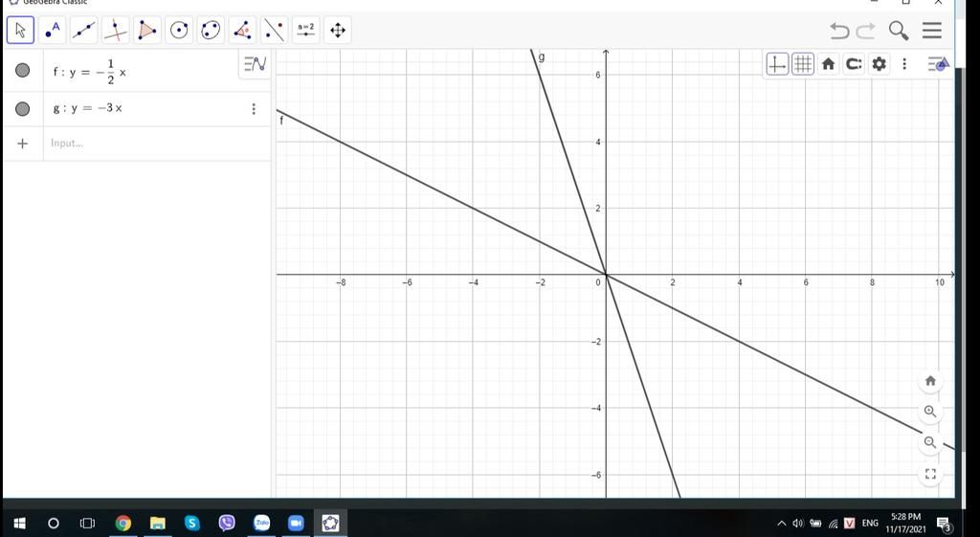Toggle the graphics style bar icon
This screenshot has height=537, width=980.
[x=938, y=64]
